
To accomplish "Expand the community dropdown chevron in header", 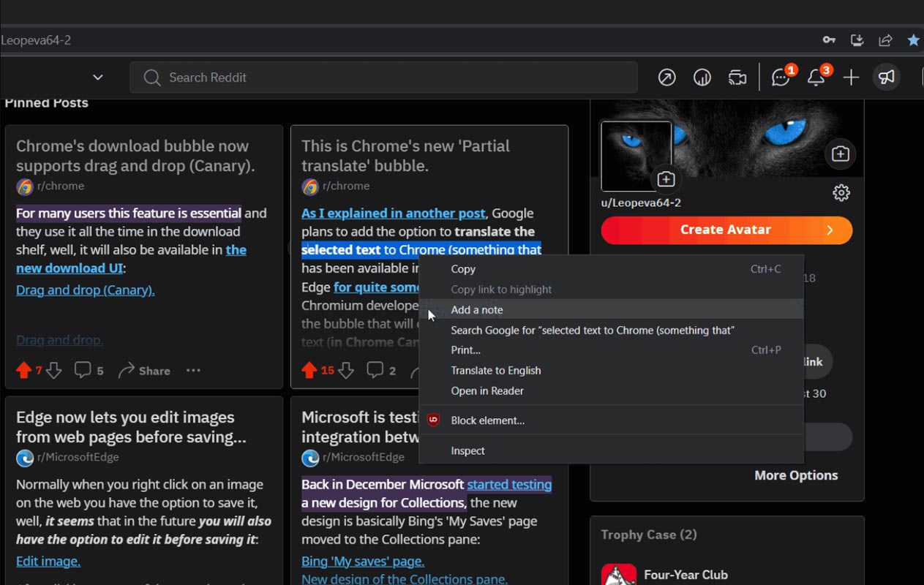I will point(98,78).
